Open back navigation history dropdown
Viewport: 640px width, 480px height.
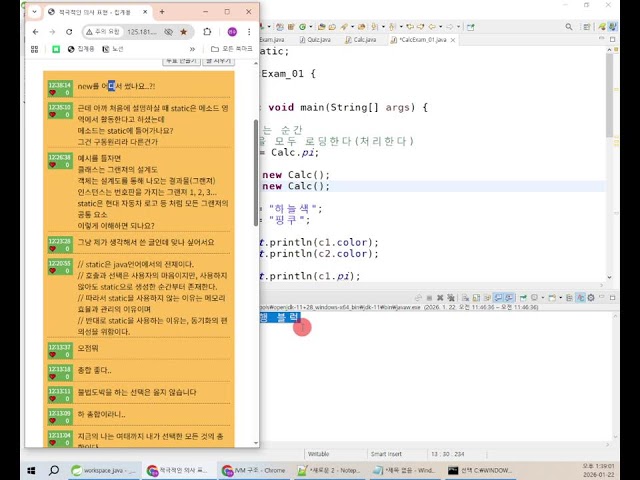pos(440,27)
